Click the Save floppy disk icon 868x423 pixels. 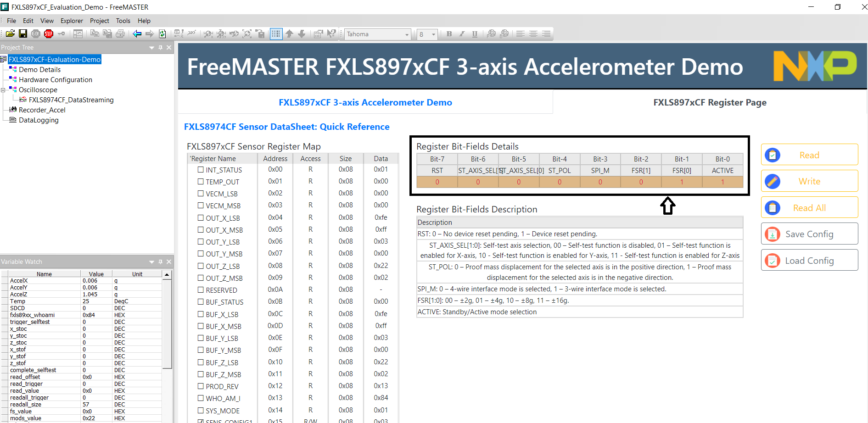[x=23, y=33]
